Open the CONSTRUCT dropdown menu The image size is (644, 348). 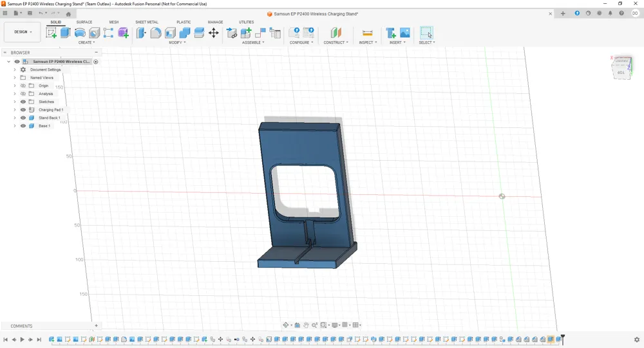336,42
